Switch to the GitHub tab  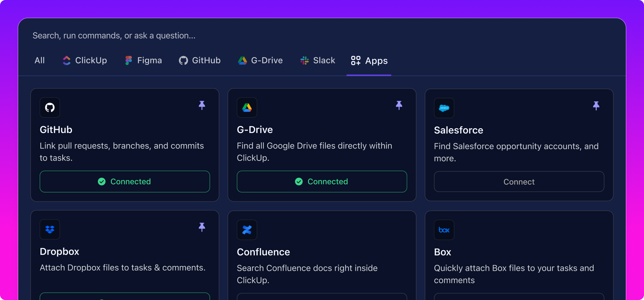[x=200, y=60]
